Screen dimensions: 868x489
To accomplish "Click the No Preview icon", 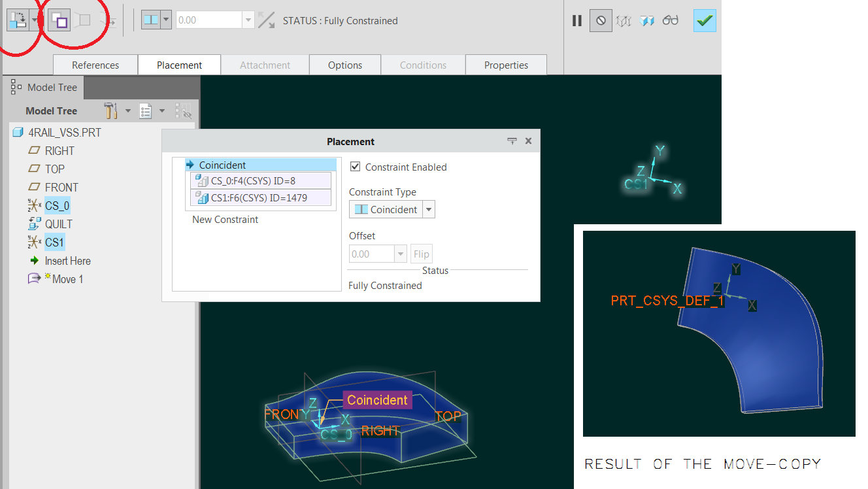I will (x=600, y=20).
